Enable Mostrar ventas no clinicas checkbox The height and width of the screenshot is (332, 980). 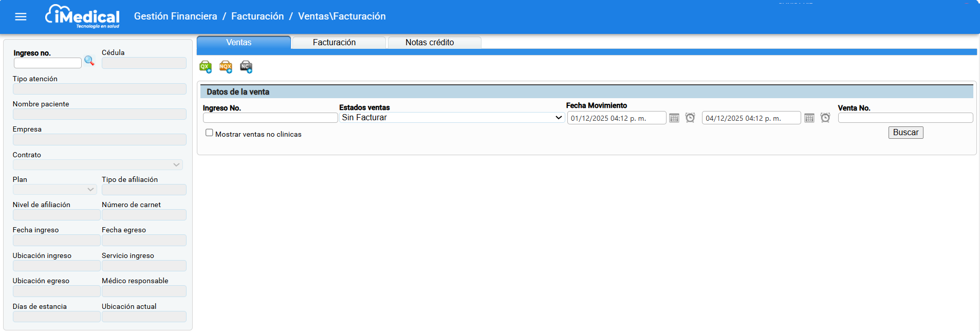point(209,133)
